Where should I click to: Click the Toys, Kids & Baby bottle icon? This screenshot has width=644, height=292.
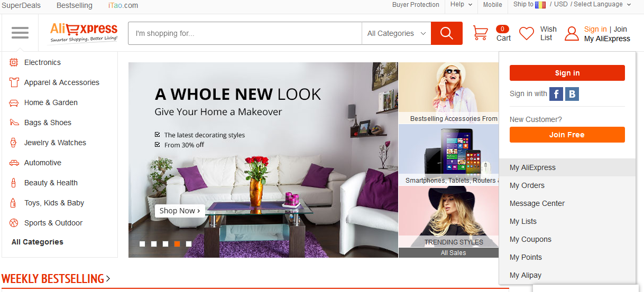pyautogui.click(x=14, y=203)
